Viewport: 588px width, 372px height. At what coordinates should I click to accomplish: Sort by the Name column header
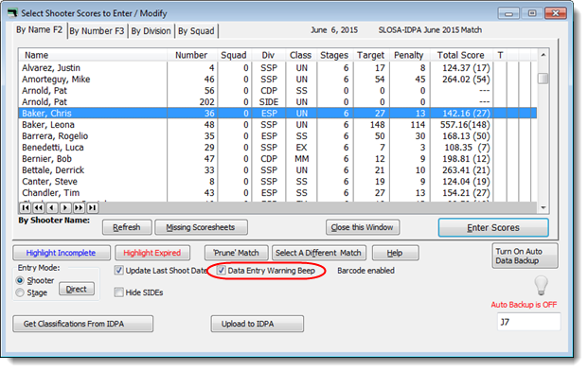[x=93, y=55]
